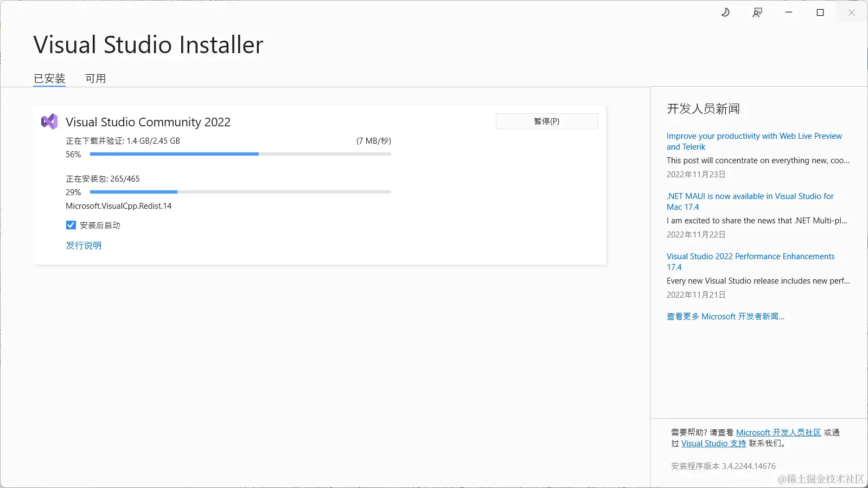Viewport: 868px width, 488px height.
Task: Pause the install with 暂停(P) button
Action: tap(547, 121)
